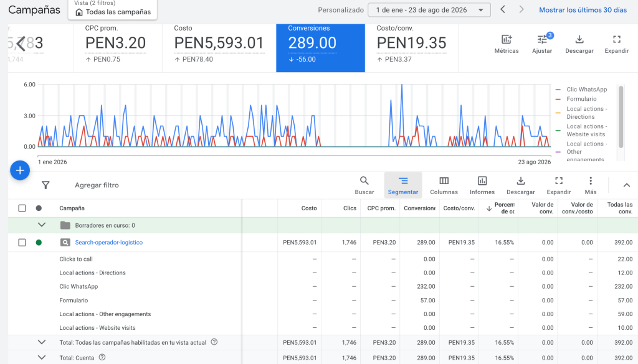Select the Conversiones scorecard
The image size is (638, 364).
[x=320, y=48]
